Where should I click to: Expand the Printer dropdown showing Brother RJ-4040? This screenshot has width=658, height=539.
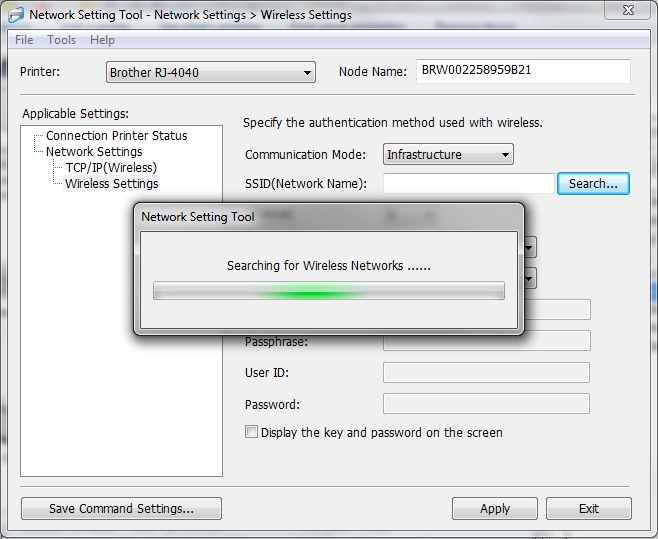point(210,73)
